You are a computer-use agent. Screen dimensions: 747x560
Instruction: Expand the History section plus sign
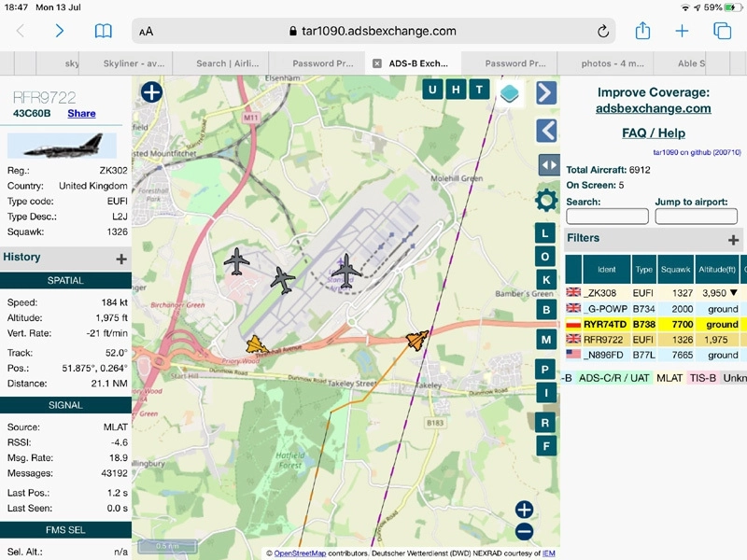[x=120, y=259]
